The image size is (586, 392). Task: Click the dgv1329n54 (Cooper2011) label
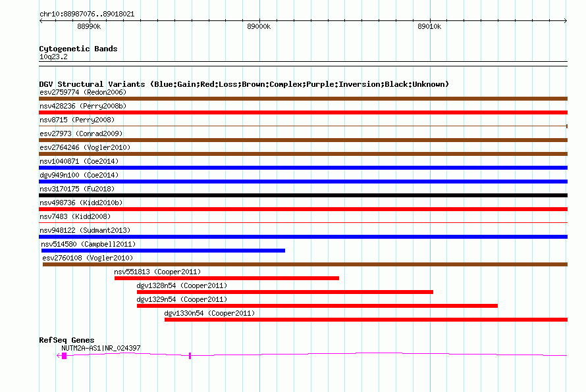(x=182, y=299)
